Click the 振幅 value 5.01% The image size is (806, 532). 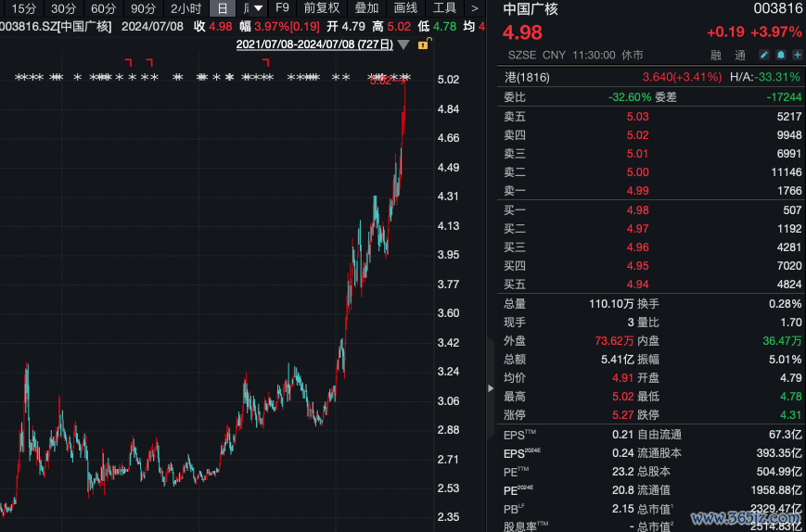(x=786, y=360)
